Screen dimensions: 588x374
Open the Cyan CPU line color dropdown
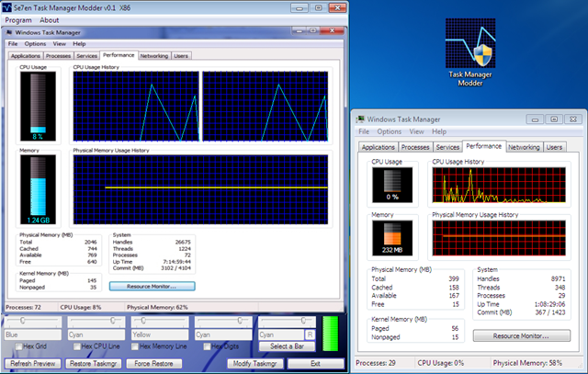point(96,335)
